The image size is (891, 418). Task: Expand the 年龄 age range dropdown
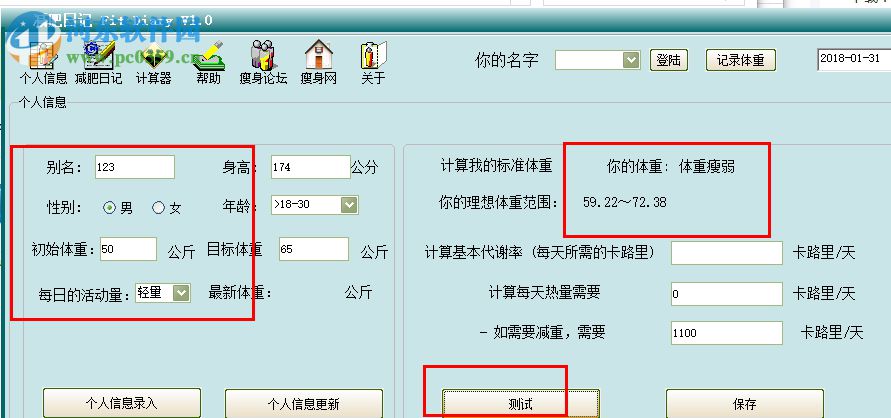click(x=349, y=204)
